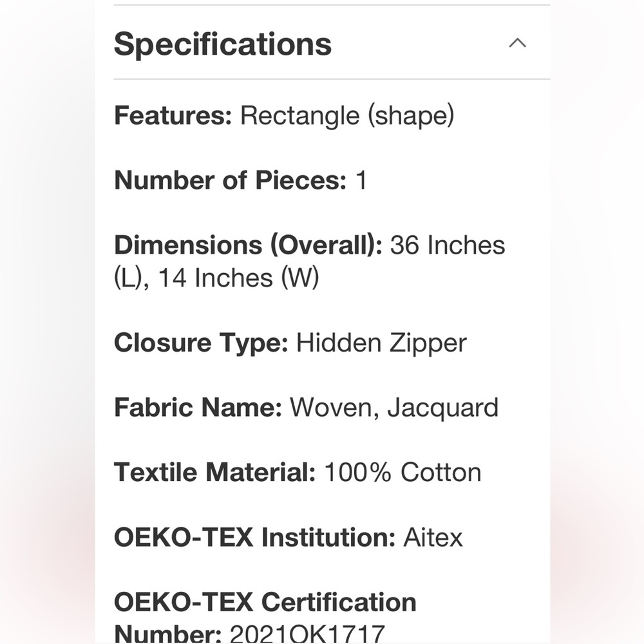Click the 'Hidden Zipper' value
The width and height of the screenshot is (644, 644).
(381, 343)
